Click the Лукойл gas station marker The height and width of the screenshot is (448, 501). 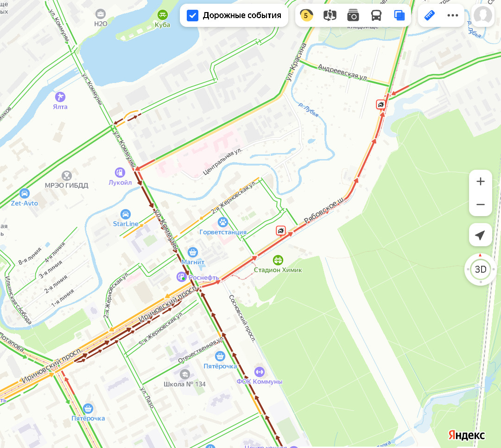coord(120,173)
